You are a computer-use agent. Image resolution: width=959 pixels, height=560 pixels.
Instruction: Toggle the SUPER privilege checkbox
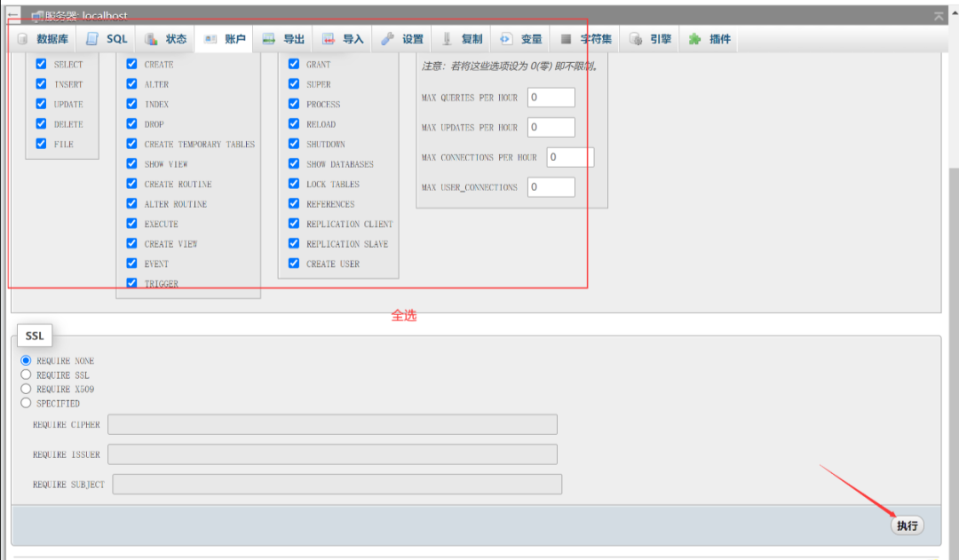[294, 83]
